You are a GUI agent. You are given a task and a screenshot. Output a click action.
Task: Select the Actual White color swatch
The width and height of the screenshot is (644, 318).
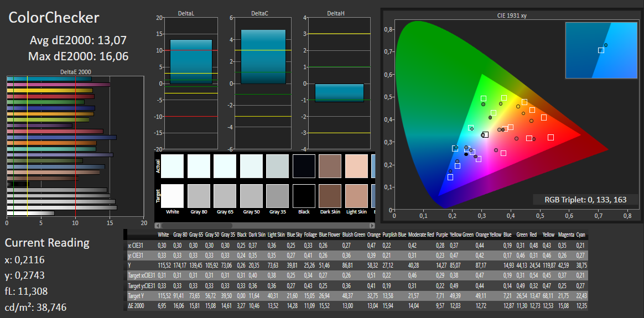[x=172, y=166]
